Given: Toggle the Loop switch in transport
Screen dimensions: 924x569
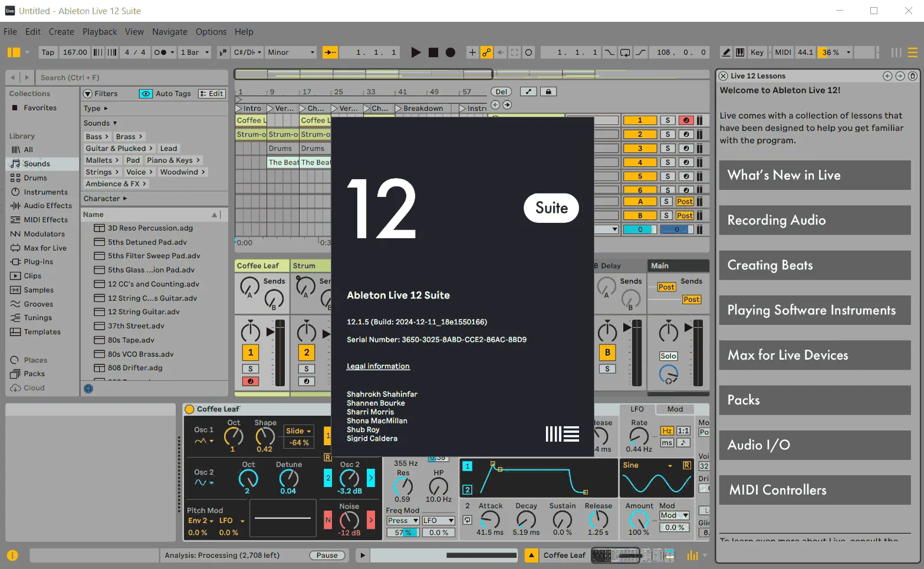Looking at the screenshot, I should (625, 52).
